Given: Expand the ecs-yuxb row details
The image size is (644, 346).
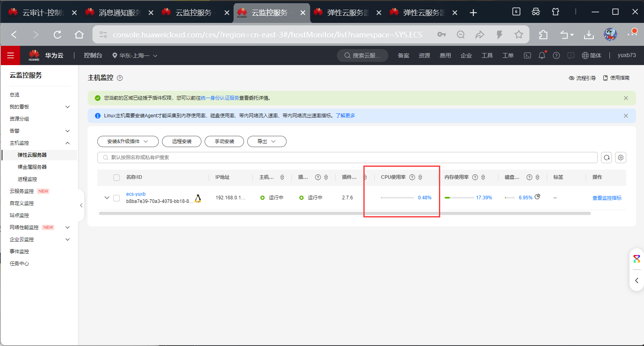Looking at the screenshot, I should (107, 198).
